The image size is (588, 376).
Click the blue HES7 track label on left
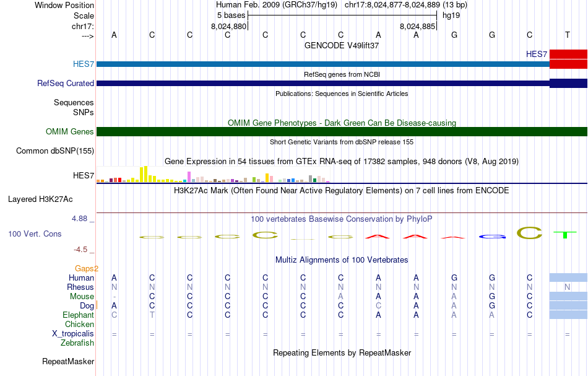coord(84,64)
